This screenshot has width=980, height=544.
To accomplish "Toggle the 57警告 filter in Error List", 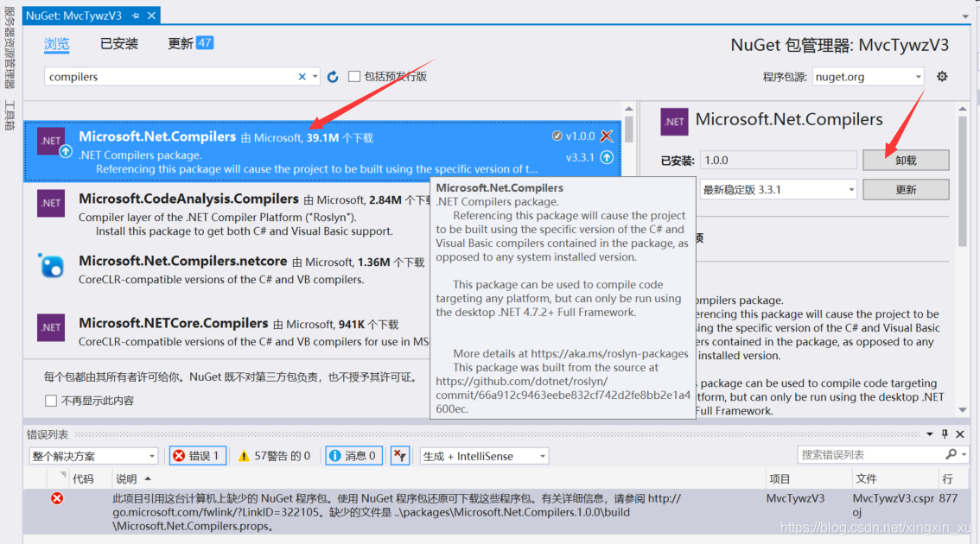I will (x=274, y=456).
